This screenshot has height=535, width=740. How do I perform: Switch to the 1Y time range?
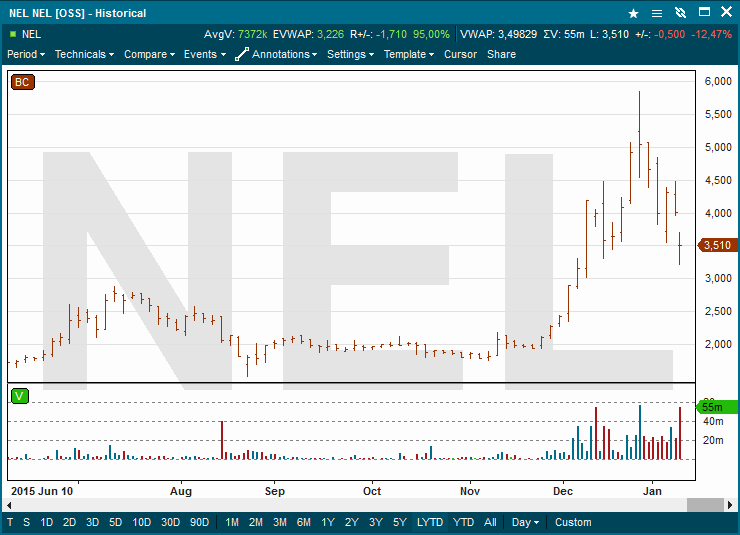click(x=328, y=522)
